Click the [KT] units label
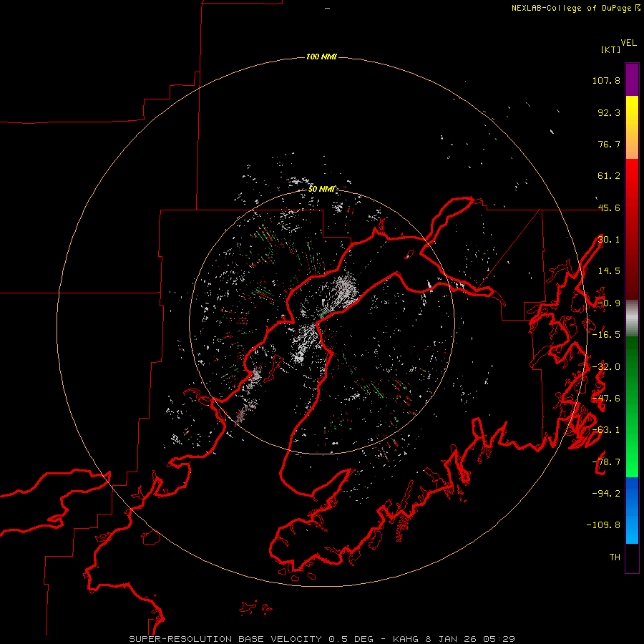644x644 pixels. [x=611, y=49]
